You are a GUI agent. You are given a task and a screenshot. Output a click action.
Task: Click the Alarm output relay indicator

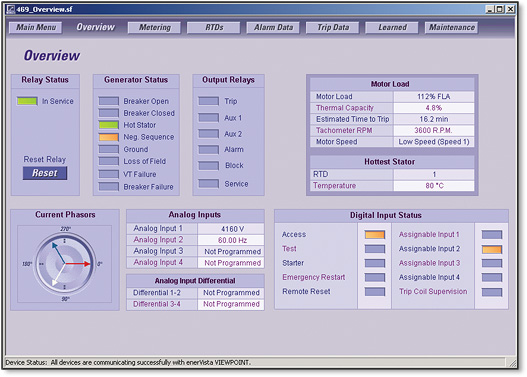coord(208,150)
